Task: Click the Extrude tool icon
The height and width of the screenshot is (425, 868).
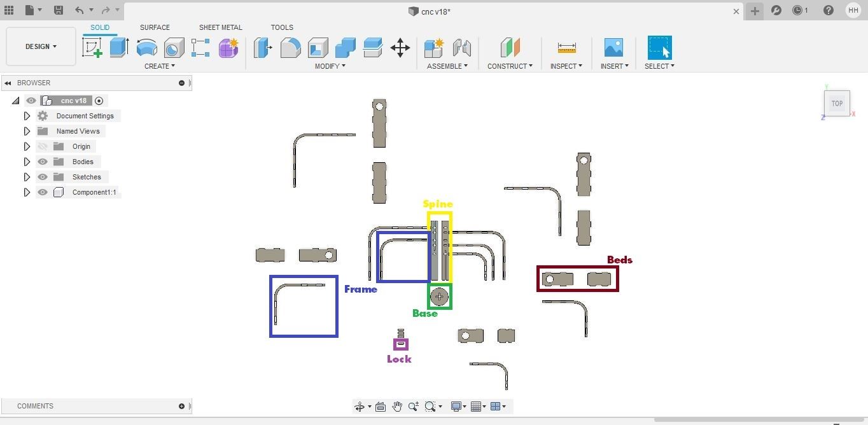Action: point(119,48)
